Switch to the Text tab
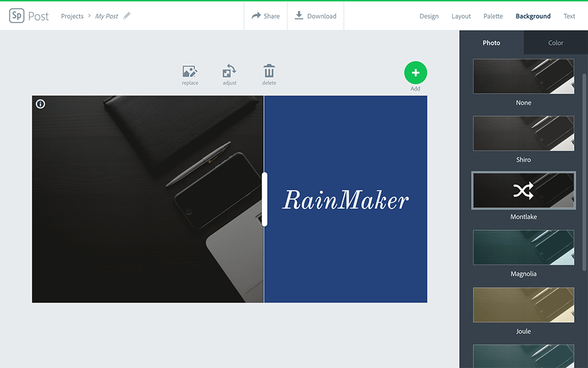588x368 pixels. (x=569, y=16)
